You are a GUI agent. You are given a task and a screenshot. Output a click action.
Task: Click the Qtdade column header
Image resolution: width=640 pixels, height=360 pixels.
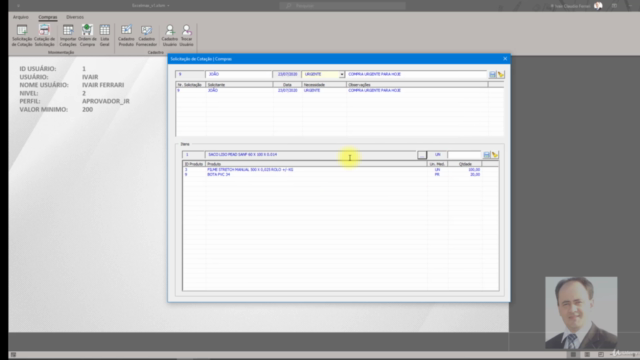click(x=465, y=164)
